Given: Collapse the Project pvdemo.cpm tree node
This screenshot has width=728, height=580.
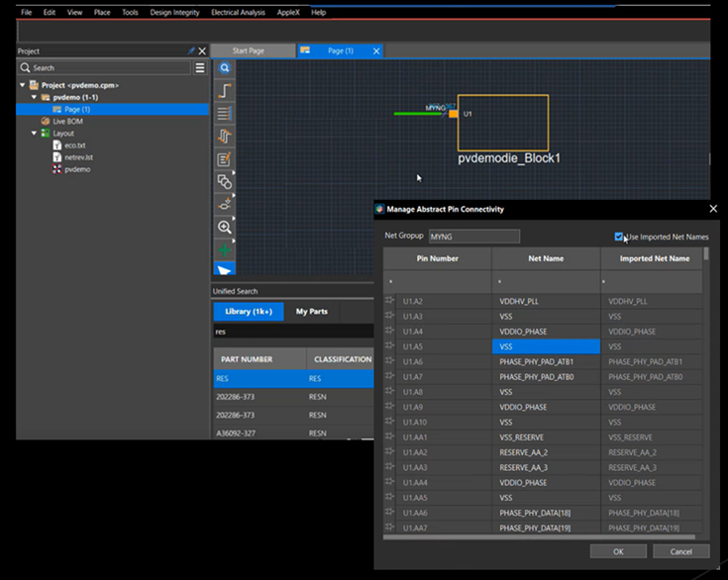Looking at the screenshot, I should (23, 86).
